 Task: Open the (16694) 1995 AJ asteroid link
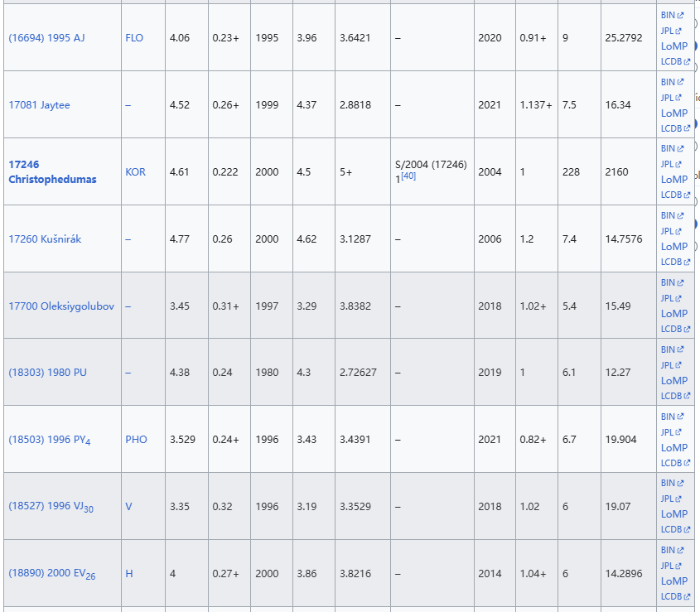pyautogui.click(x=46, y=38)
